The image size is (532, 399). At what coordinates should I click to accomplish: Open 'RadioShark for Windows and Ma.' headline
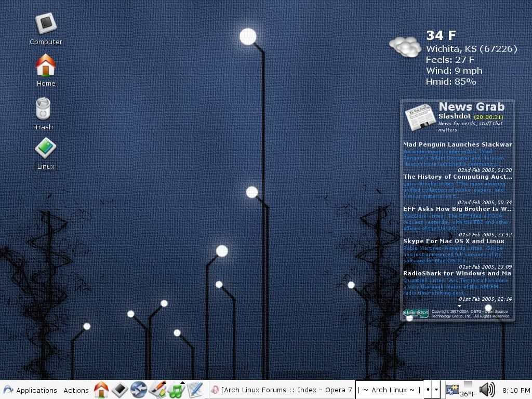458,273
